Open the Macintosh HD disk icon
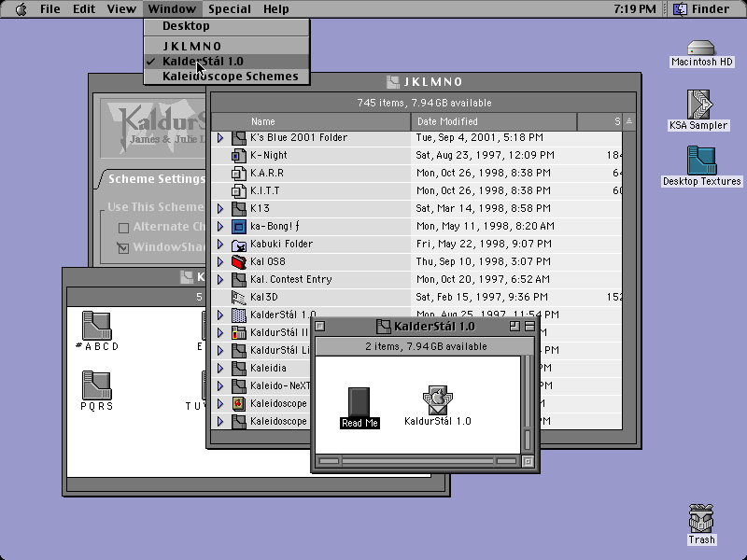This screenshot has height=560, width=747. tap(701, 49)
